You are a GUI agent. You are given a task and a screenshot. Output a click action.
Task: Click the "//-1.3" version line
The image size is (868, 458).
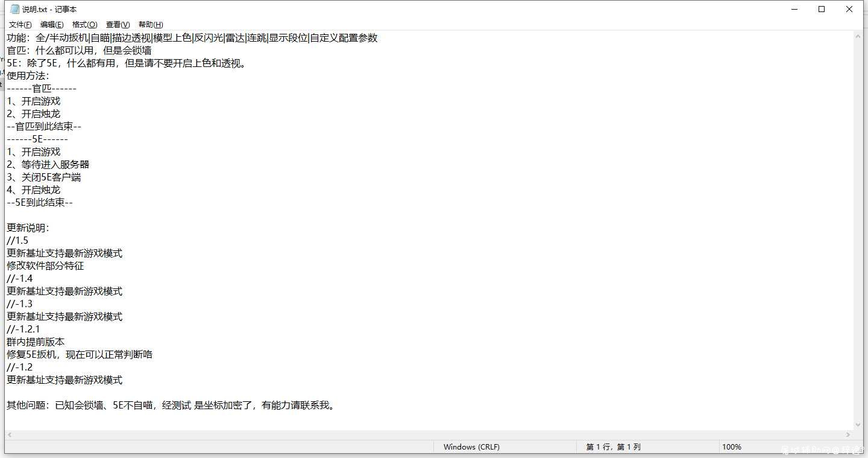[19, 304]
